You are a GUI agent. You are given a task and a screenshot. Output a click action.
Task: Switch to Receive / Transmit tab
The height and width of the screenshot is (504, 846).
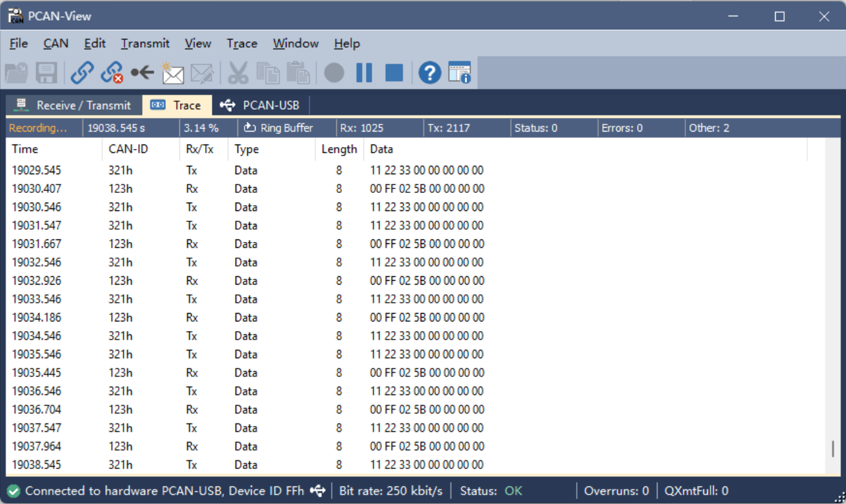tap(73, 105)
